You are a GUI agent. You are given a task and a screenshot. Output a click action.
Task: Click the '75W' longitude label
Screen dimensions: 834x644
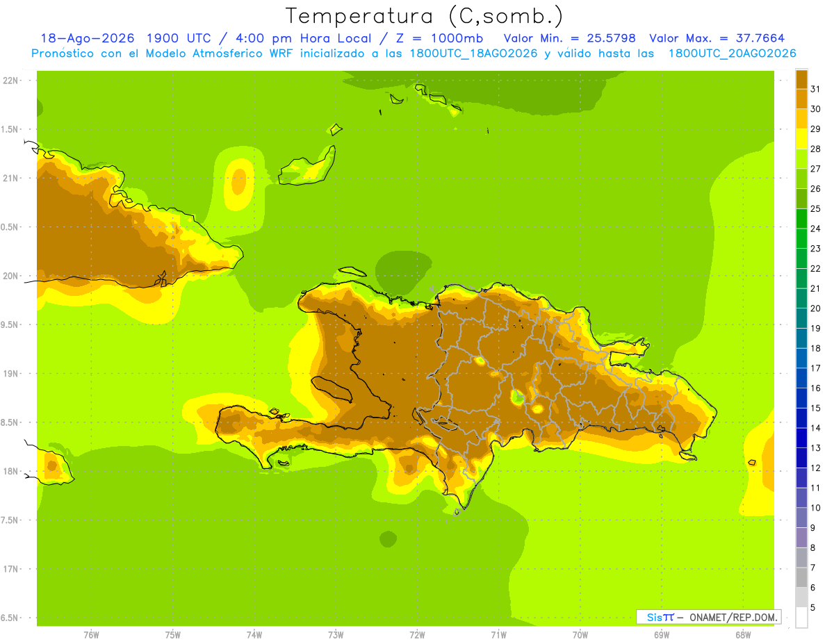pos(173,634)
